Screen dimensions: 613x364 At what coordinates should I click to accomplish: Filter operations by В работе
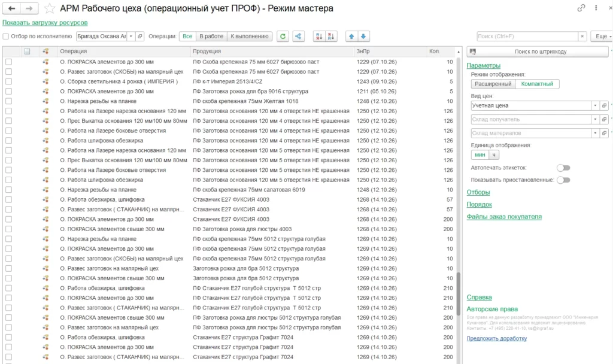211,37
